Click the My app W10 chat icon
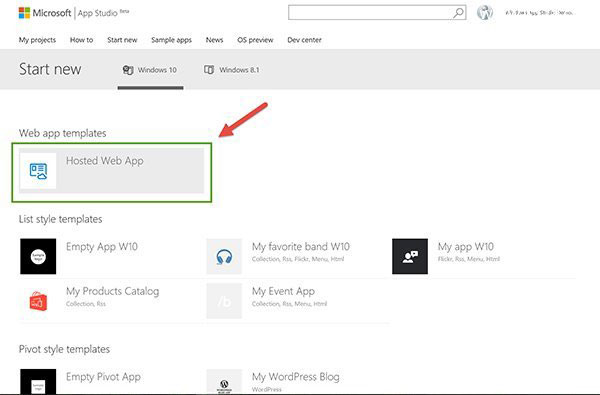600x395 pixels. tap(410, 256)
